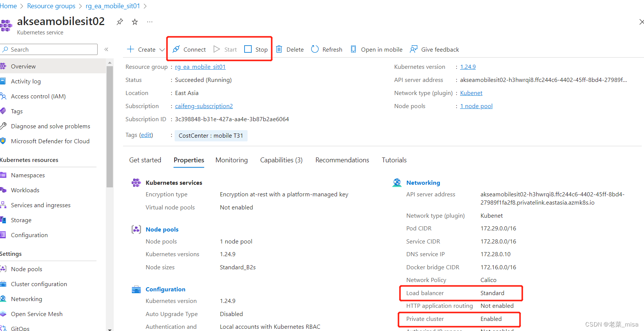Open the more options ellipsis beside title

150,22
